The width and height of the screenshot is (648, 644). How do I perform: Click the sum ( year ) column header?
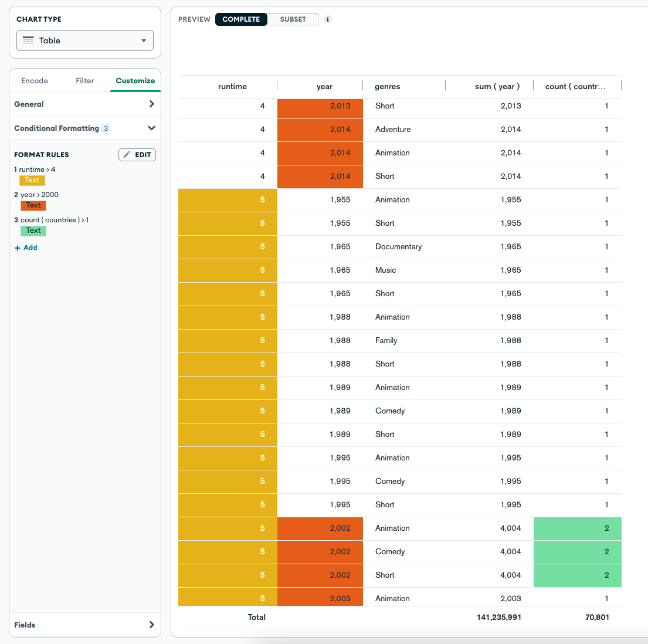point(497,86)
